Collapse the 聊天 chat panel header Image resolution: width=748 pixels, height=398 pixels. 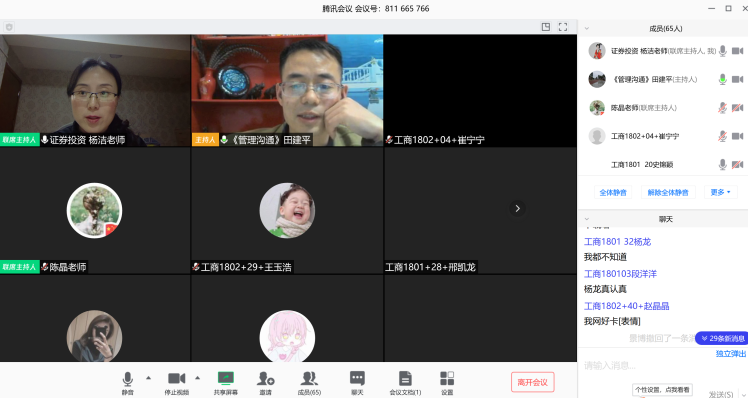tap(587, 219)
